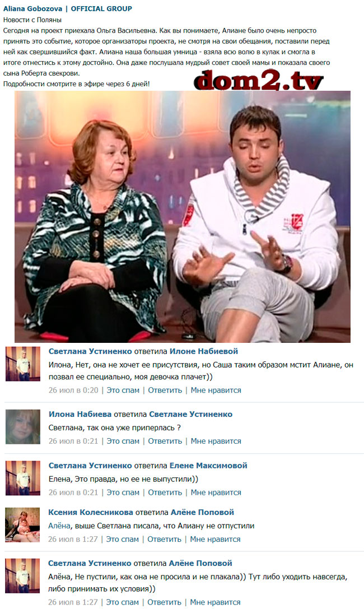Click Ilona Nabieva's avatar thumbnail

tap(23, 426)
